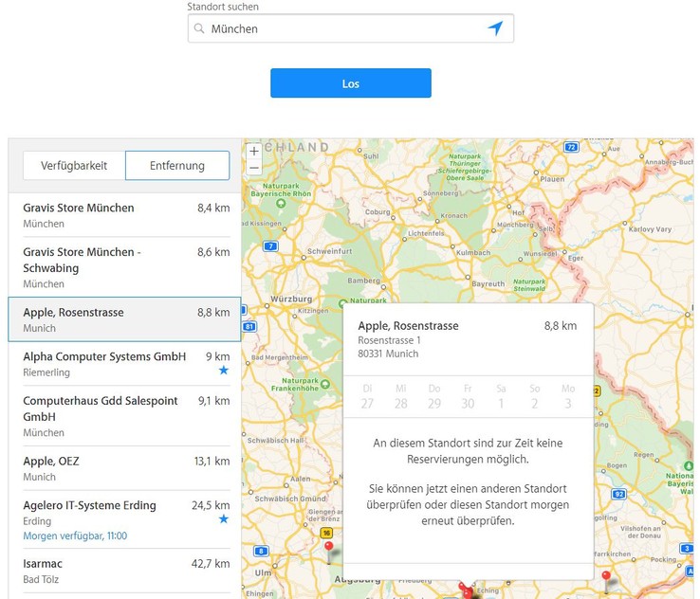Click the A92 highway shield on map
The width and height of the screenshot is (700, 599).
tap(618, 494)
